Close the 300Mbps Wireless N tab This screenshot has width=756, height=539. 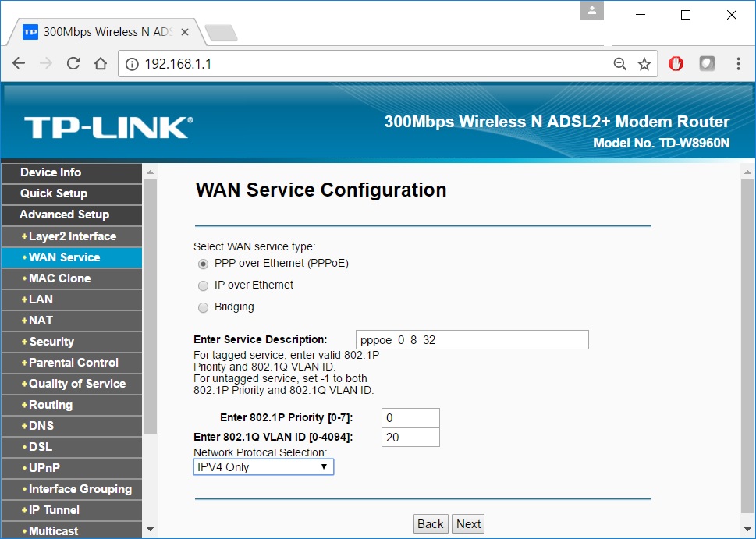pyautogui.click(x=185, y=32)
